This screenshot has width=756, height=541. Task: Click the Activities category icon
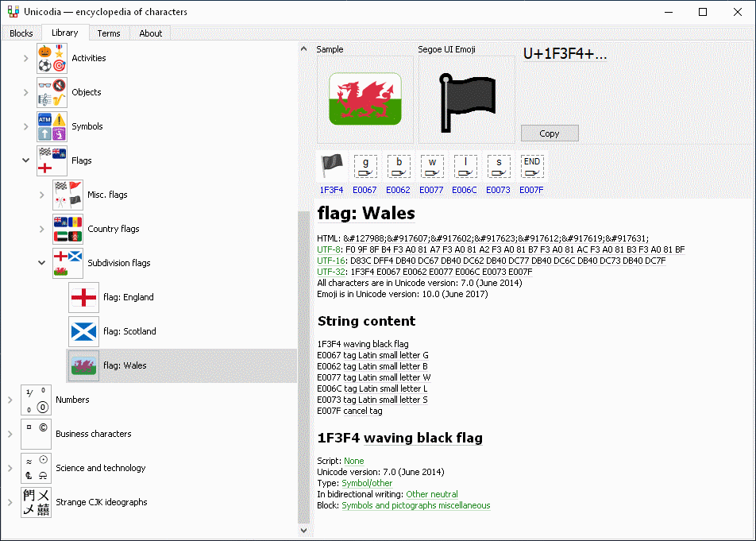pyautogui.click(x=52, y=58)
